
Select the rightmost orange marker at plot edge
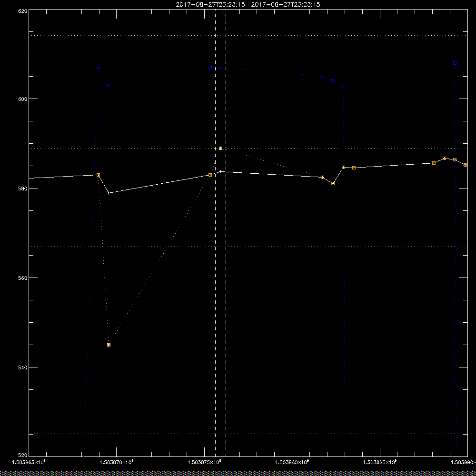tap(465, 165)
